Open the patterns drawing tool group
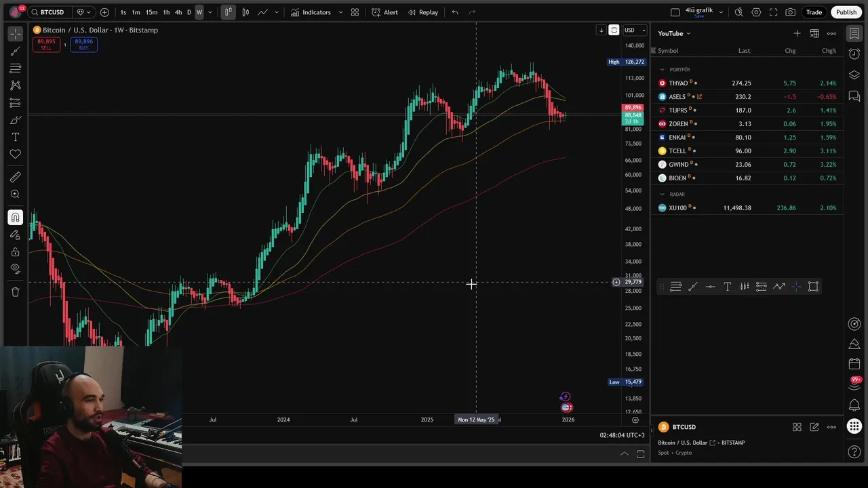 click(x=15, y=85)
